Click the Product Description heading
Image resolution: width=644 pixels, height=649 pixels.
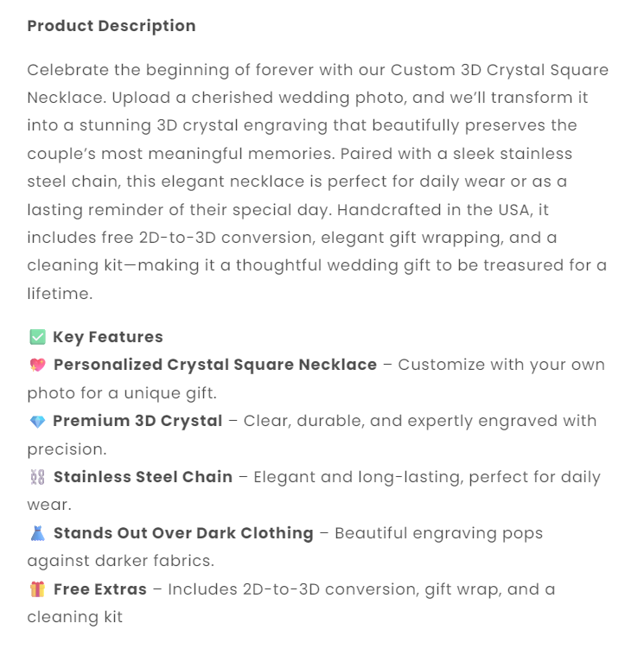click(112, 26)
